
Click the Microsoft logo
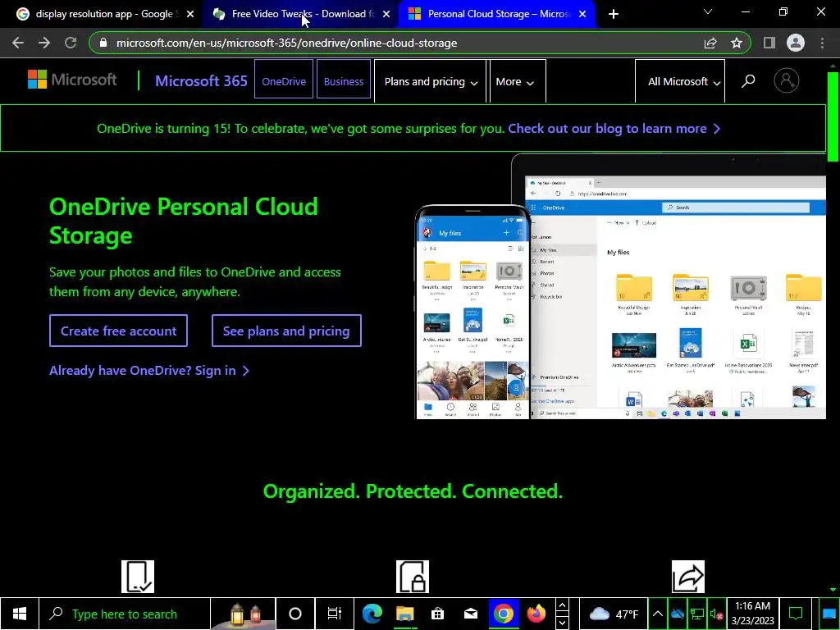click(72, 80)
